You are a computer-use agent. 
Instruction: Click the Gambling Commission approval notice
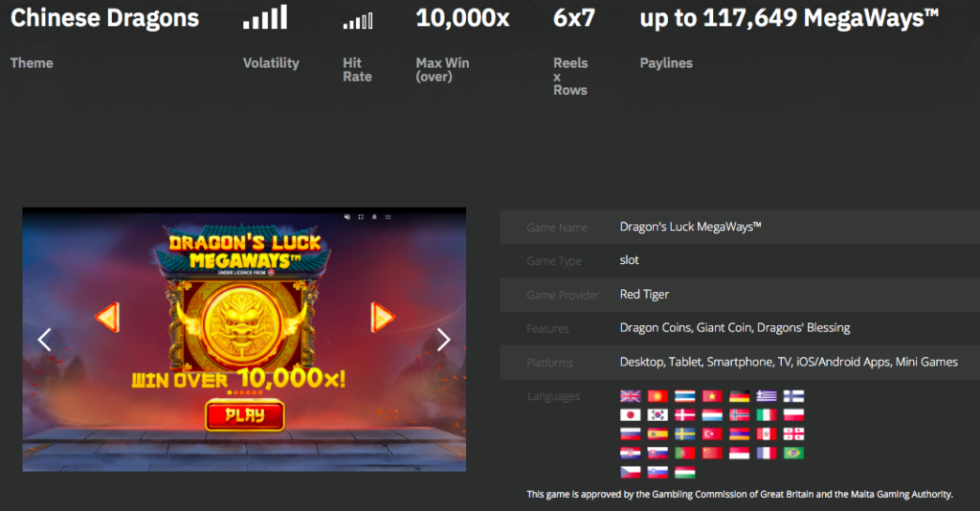coord(740,494)
